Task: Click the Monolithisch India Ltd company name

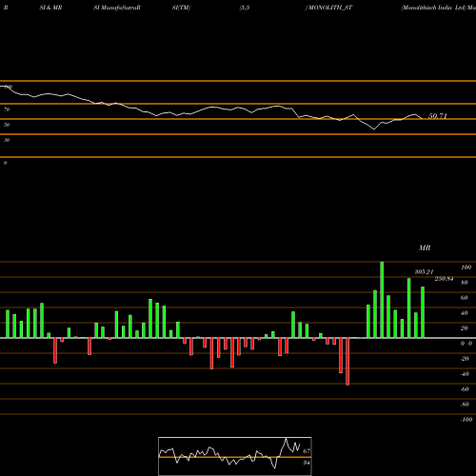Action: (x=433, y=8)
